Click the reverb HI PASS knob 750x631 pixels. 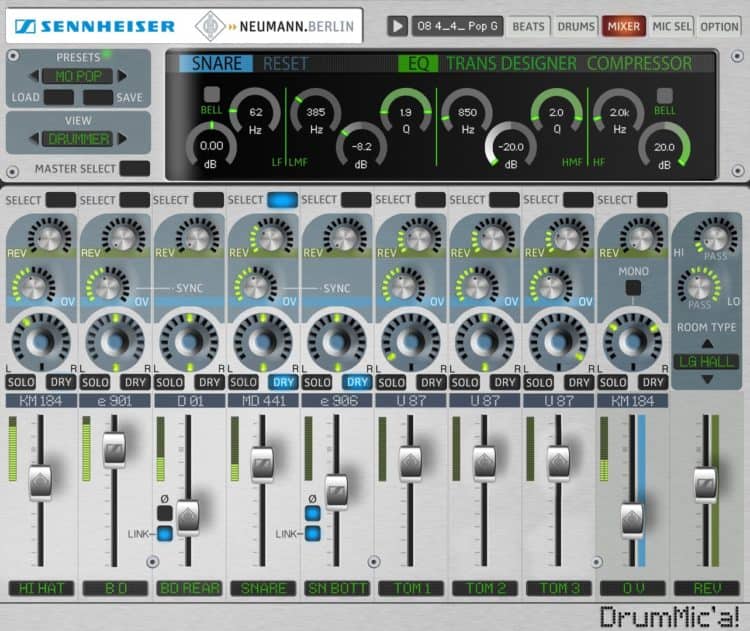coord(716,237)
